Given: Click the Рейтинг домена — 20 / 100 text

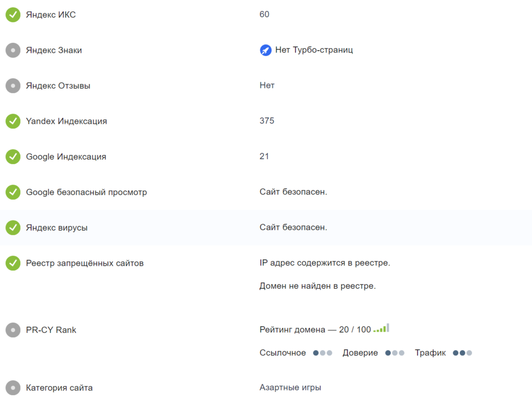Looking at the screenshot, I should [315, 330].
